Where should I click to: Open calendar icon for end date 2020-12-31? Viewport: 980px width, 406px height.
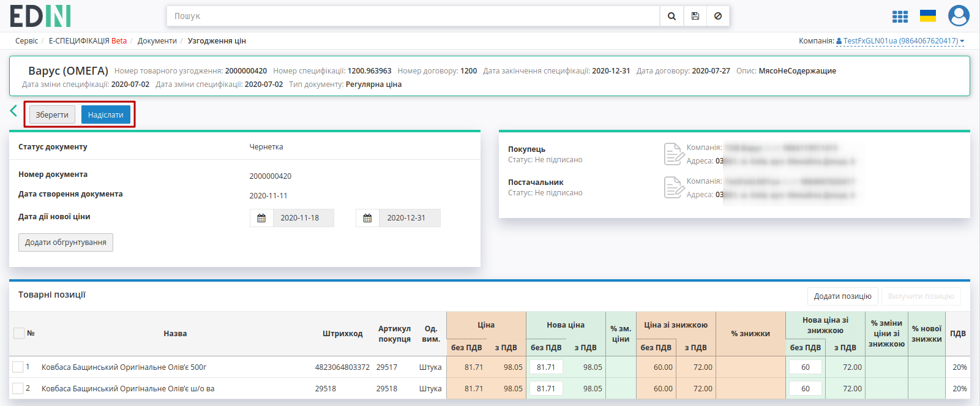(367, 218)
